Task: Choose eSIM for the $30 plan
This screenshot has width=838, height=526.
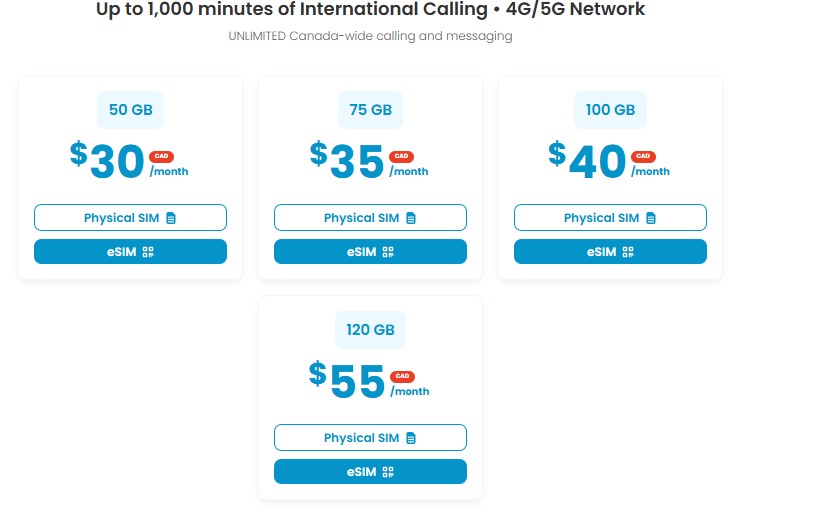Action: [121, 252]
